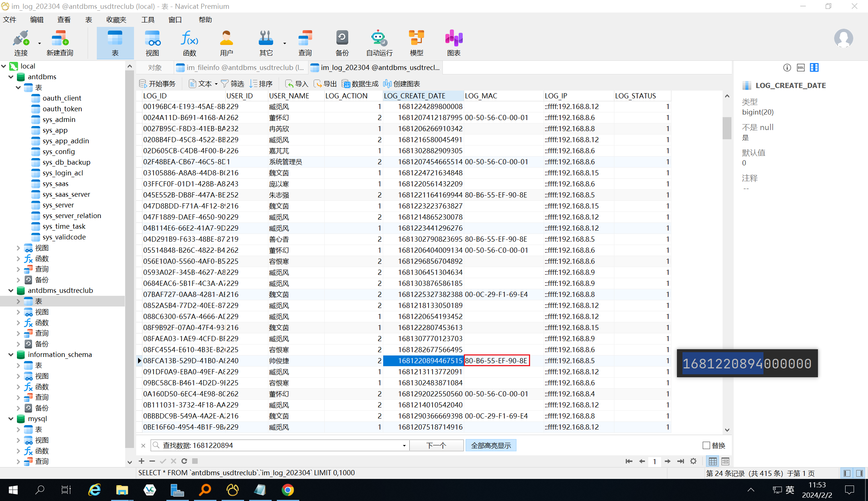Image resolution: width=868 pixels, height=501 pixels.
Task: Open Chrome from the Windows taskbar
Action: pos(288,490)
